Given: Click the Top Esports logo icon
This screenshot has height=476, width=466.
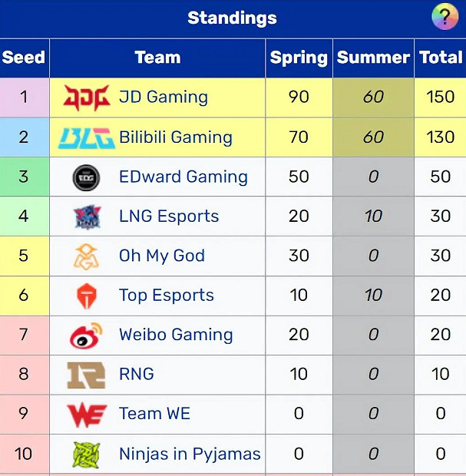Looking at the screenshot, I should point(86,296).
